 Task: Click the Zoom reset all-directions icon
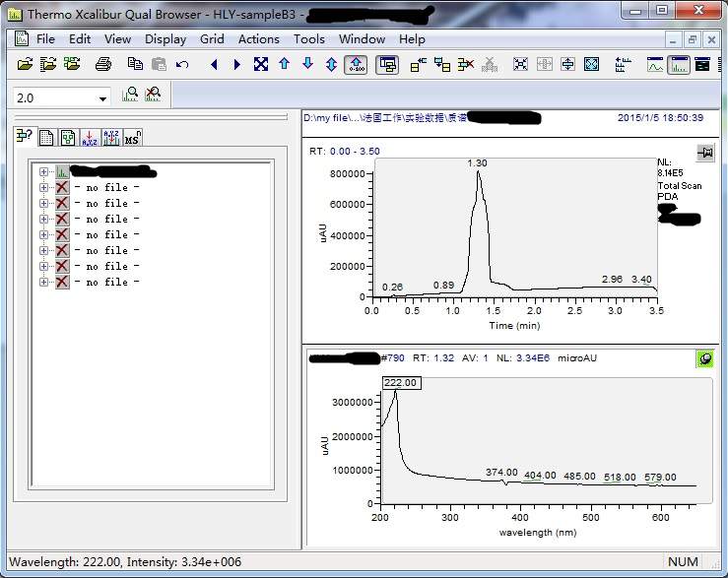click(x=260, y=64)
